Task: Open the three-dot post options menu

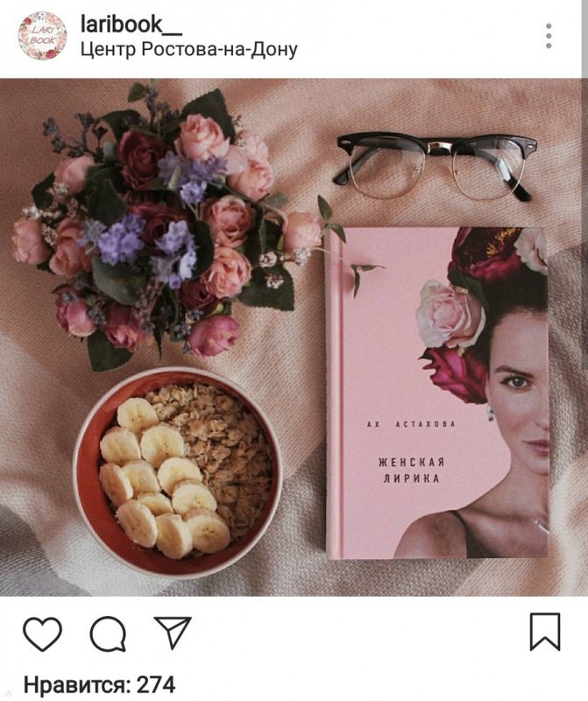Action: click(549, 36)
